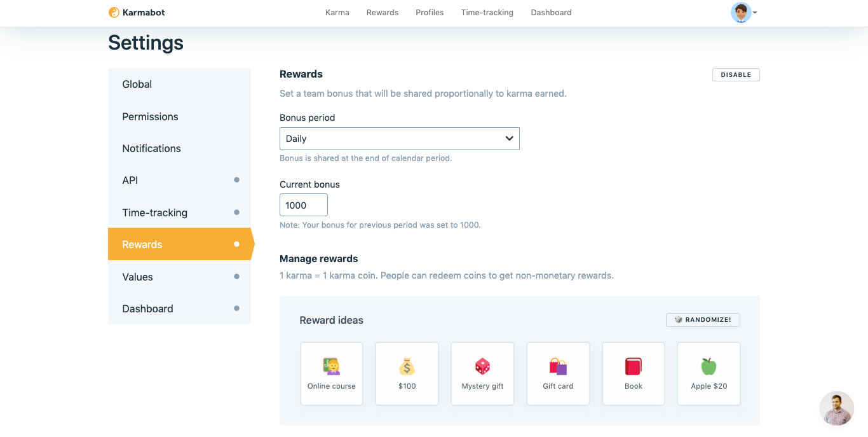The height and width of the screenshot is (437, 868).
Task: Click the Current bonus label
Action: (x=309, y=184)
